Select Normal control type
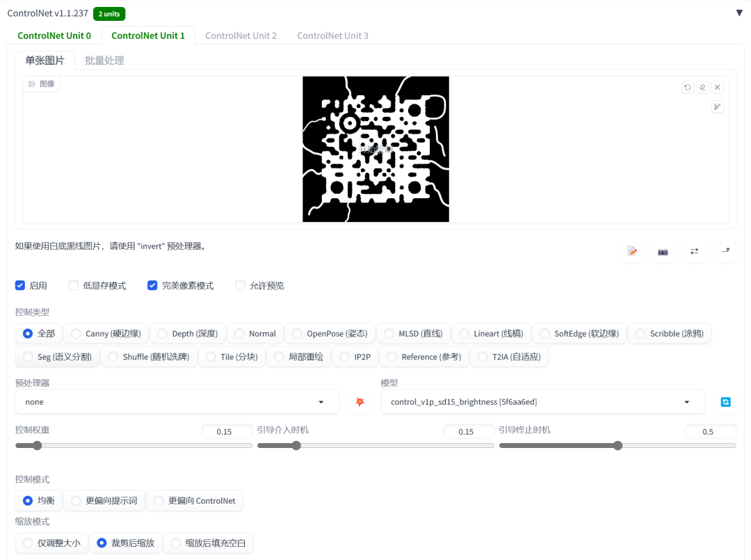751x560 pixels. [x=255, y=333]
